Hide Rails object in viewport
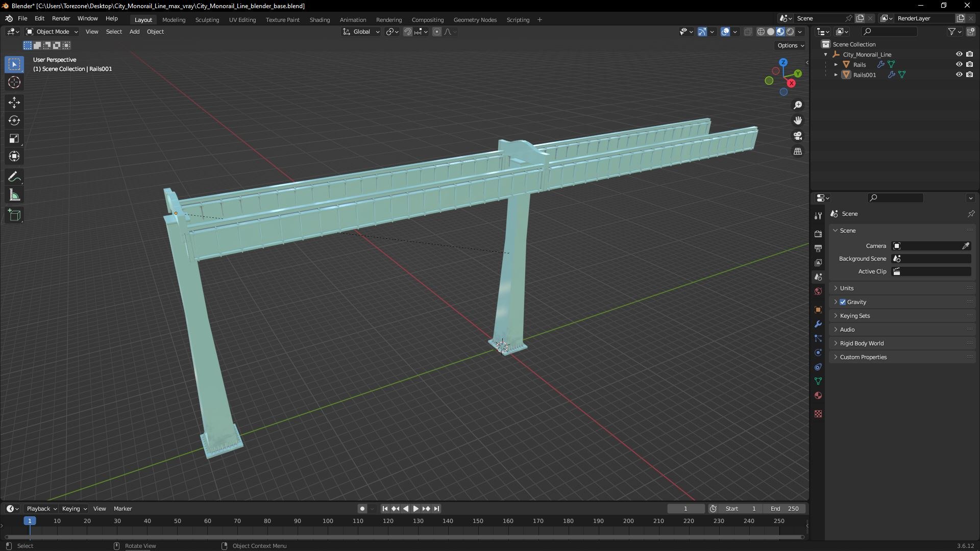 pos(959,64)
